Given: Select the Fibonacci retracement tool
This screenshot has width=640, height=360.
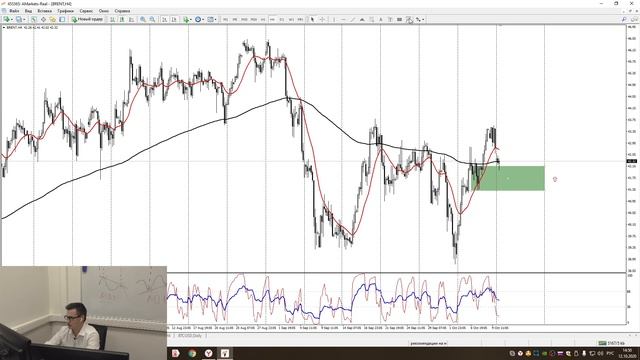Looking at the screenshot, I should coord(372,19).
